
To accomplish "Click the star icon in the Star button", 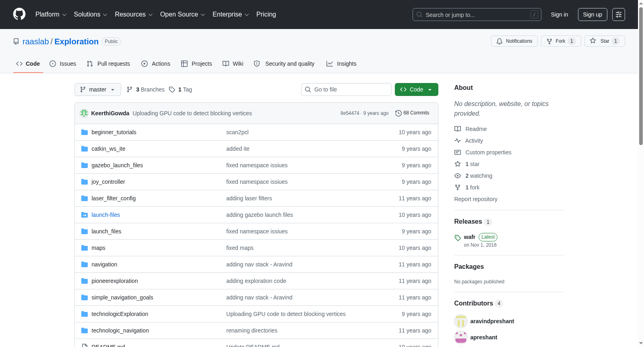I will click(593, 41).
